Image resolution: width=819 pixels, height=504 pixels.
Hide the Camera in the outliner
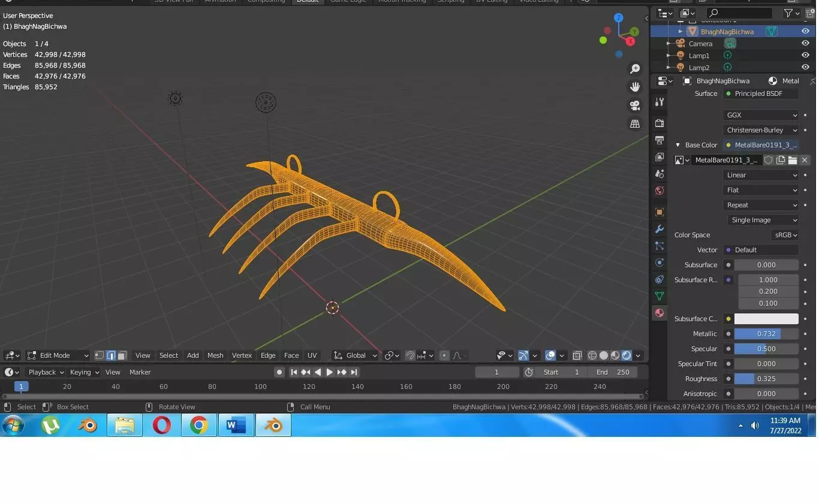click(x=805, y=43)
